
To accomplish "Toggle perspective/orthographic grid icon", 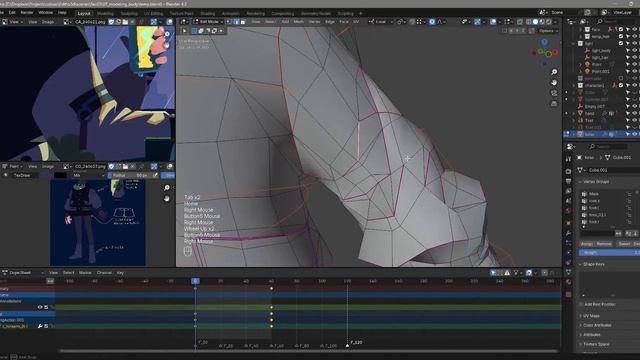I will 554,104.
